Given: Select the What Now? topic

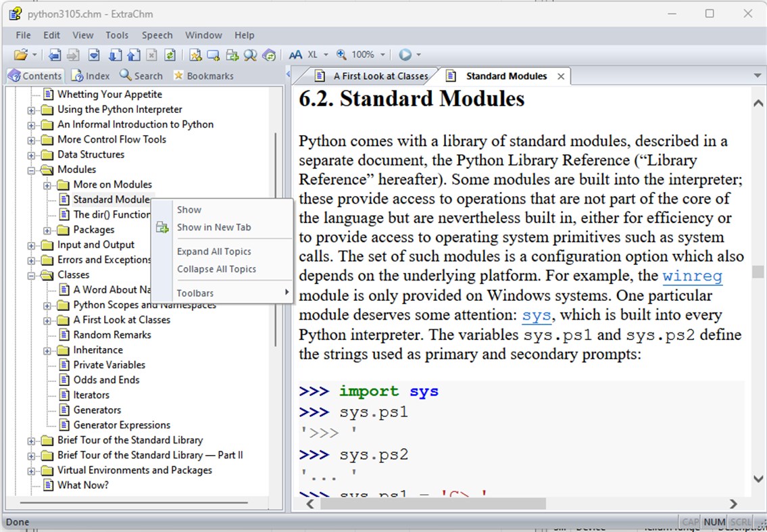Looking at the screenshot, I should click(82, 485).
